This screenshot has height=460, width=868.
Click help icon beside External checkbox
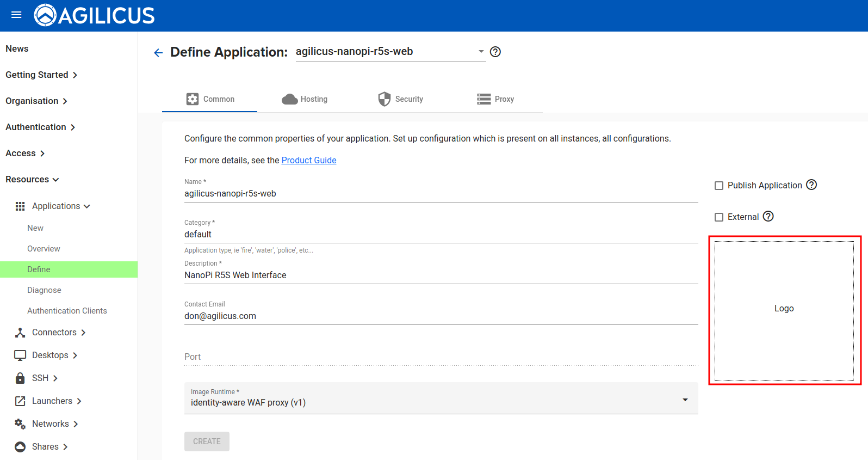click(x=767, y=217)
